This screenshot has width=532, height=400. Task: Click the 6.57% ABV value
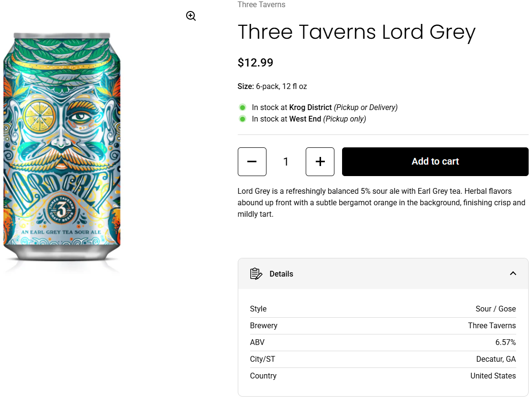pyautogui.click(x=506, y=342)
